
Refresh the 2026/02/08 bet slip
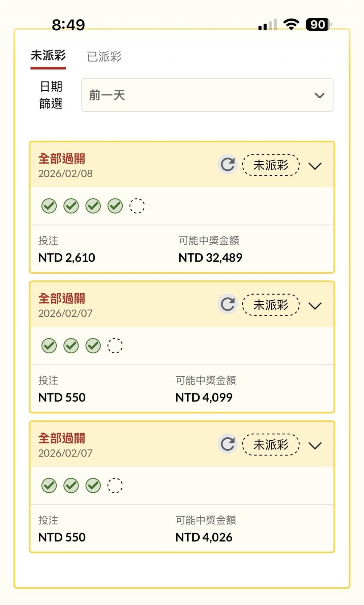(x=227, y=165)
